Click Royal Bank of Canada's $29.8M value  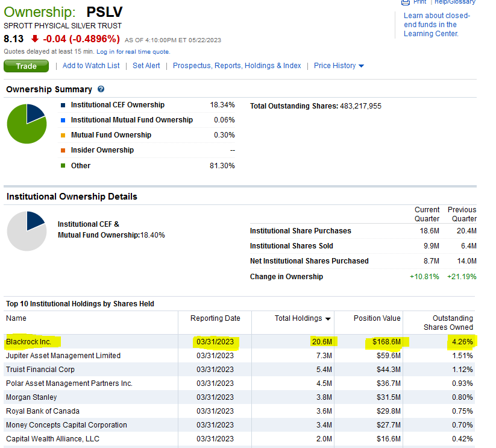point(389,411)
